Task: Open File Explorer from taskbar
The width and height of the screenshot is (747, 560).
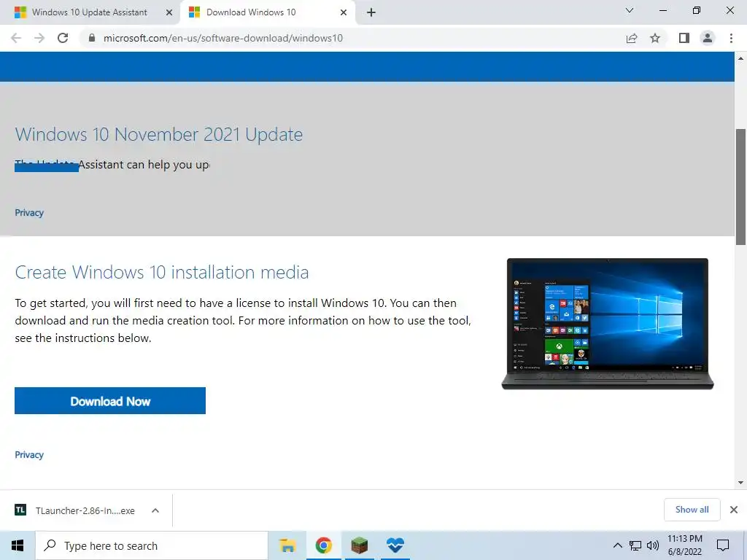Action: coord(287,545)
